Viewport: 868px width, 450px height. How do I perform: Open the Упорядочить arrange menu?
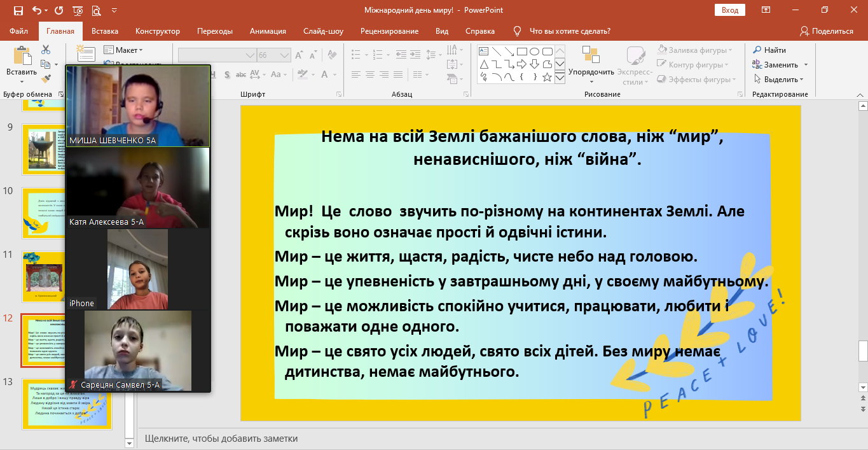coord(591,66)
